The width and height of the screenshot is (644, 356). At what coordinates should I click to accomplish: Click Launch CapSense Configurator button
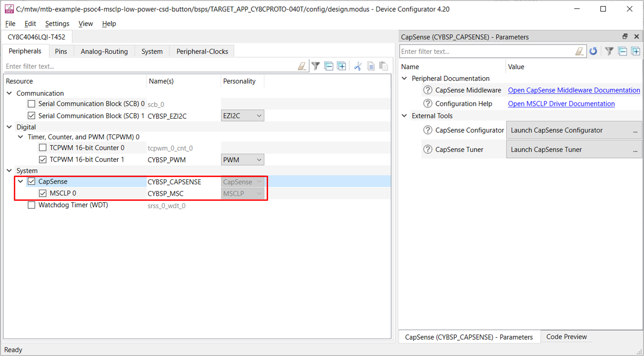(x=574, y=130)
